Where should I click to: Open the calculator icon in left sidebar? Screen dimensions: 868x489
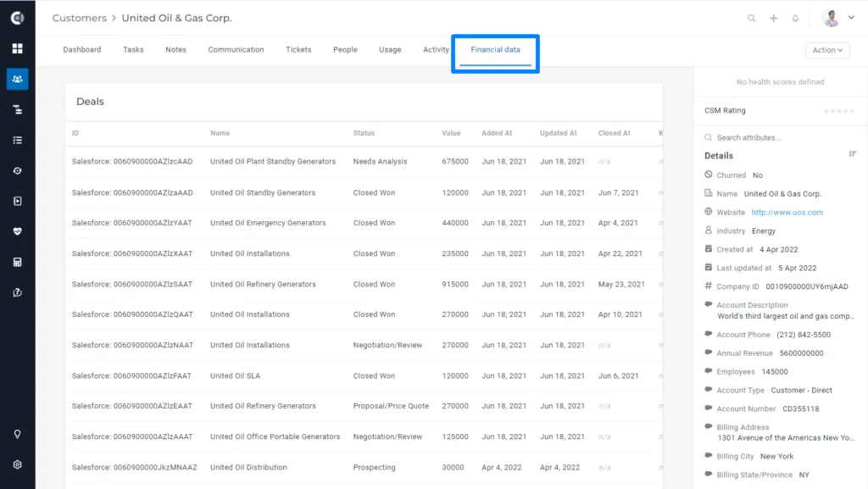(17, 262)
